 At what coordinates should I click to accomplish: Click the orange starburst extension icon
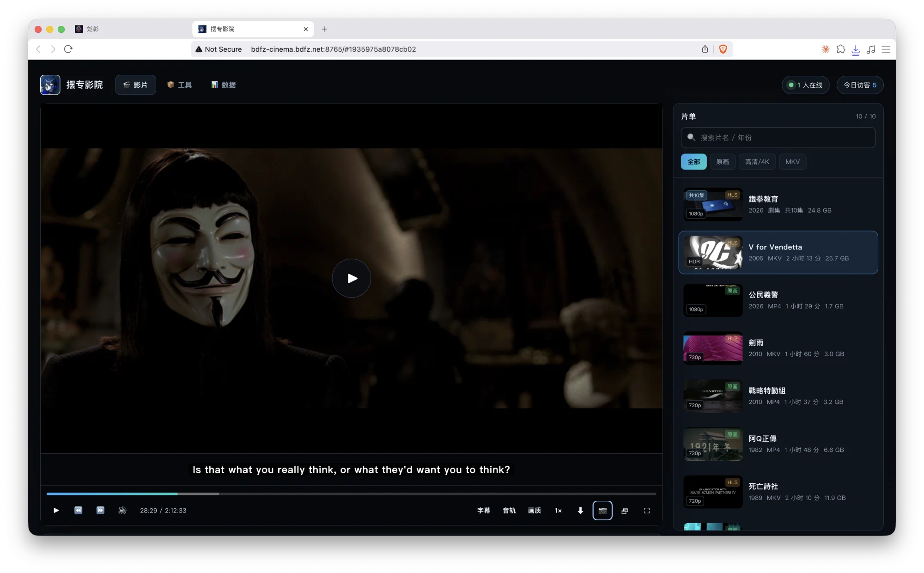(x=826, y=49)
